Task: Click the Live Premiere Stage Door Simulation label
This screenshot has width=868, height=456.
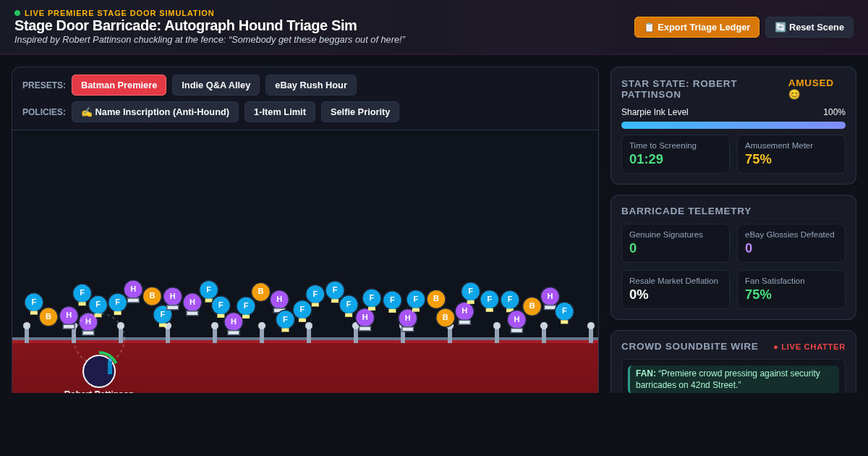Action: (119, 13)
